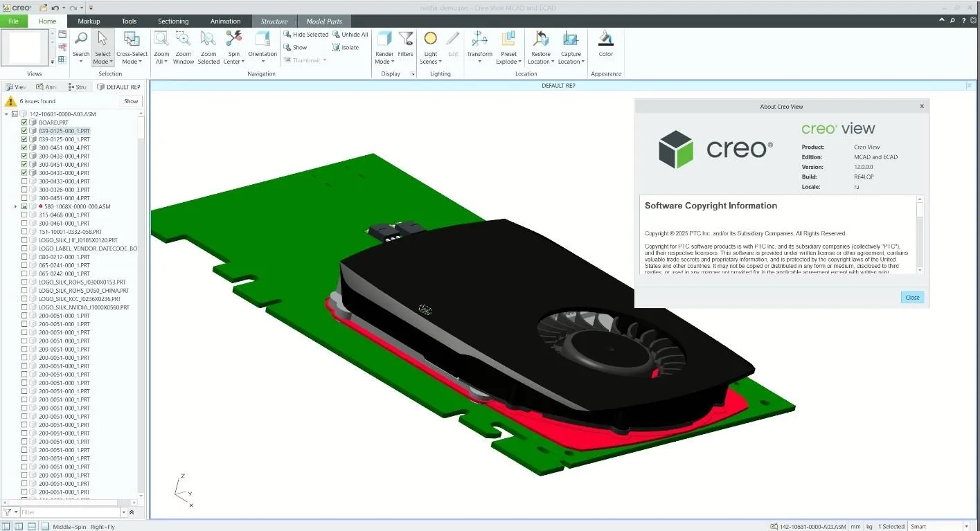Expand the Views gallery dropdown arrow

53,62
